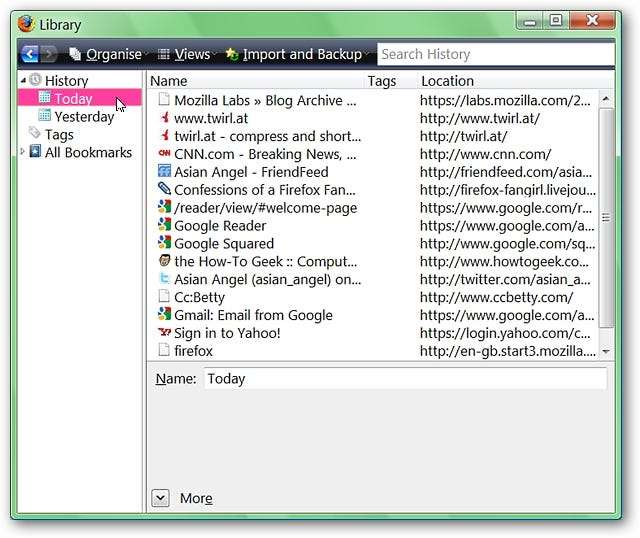This screenshot has height=538, width=640.
Task: Click the list scrollbar down arrow
Action: 606,351
